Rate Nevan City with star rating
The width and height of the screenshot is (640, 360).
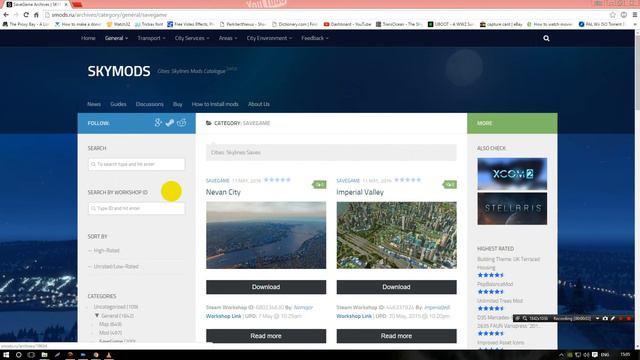coord(277,180)
